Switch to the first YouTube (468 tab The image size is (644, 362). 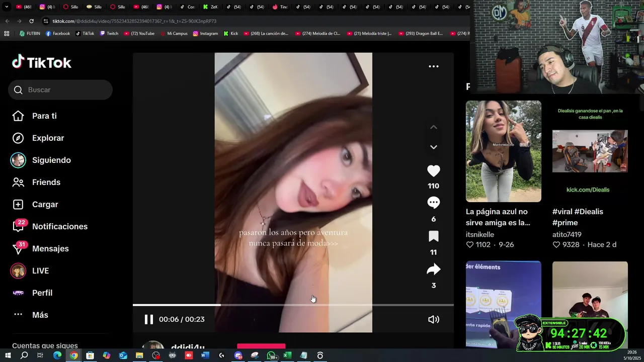click(x=24, y=7)
